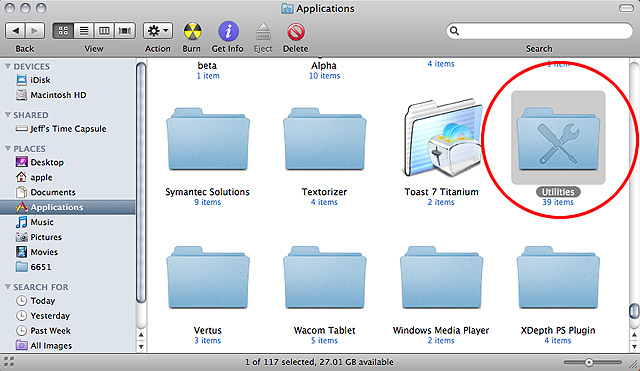Click the Eject toolbar icon
Image resolution: width=640 pixels, height=371 pixels.
pyautogui.click(x=263, y=31)
